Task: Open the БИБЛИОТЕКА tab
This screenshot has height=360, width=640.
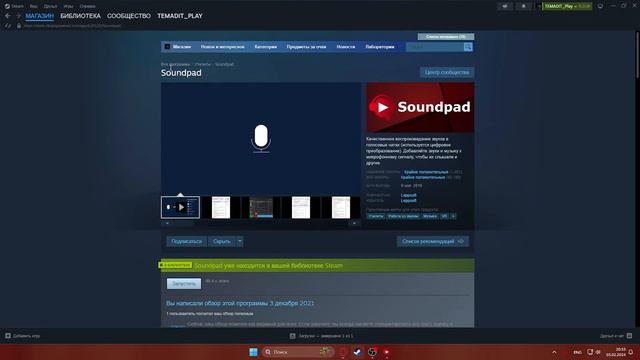Action: pos(80,16)
